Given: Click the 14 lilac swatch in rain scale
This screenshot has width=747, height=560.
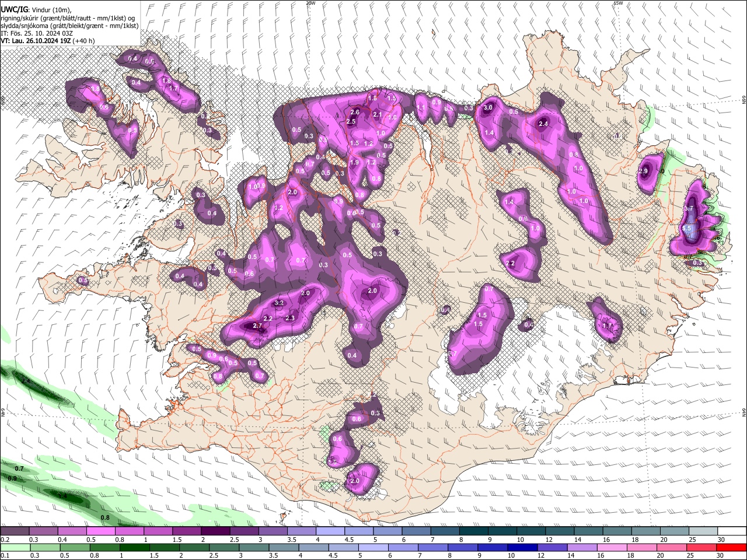Looking at the screenshot, I should [x=582, y=547].
